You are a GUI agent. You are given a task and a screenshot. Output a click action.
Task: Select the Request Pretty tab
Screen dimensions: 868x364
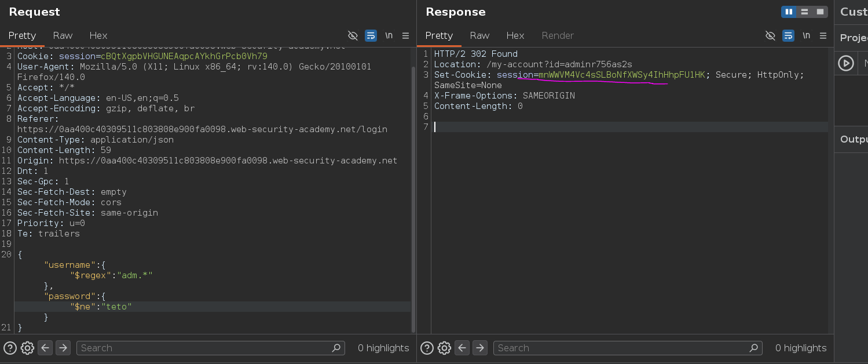22,35
